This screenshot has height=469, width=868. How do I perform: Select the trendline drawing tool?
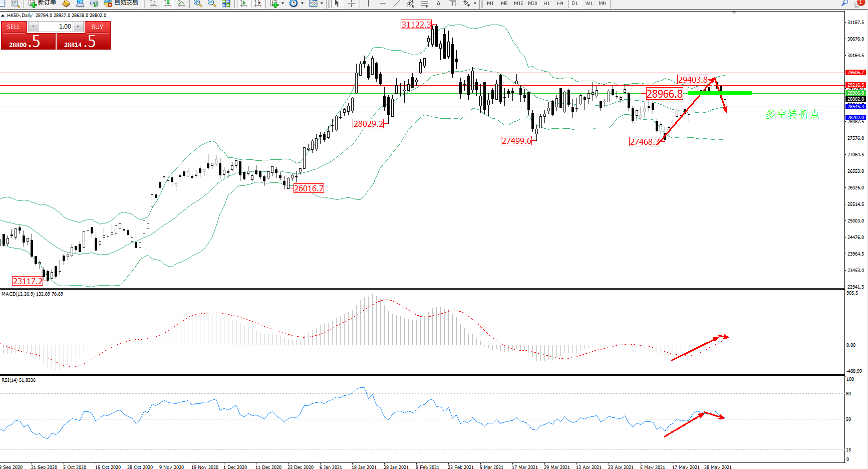(x=396, y=4)
